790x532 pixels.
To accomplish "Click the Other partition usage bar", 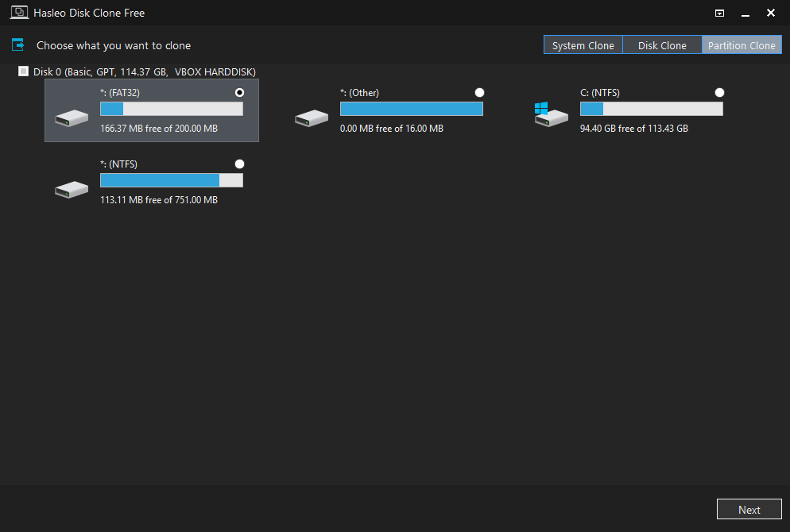I will pos(412,109).
